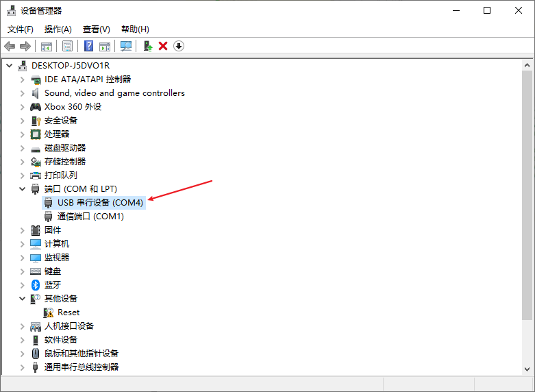Toggle the show/hide console tree icon

tap(47, 46)
